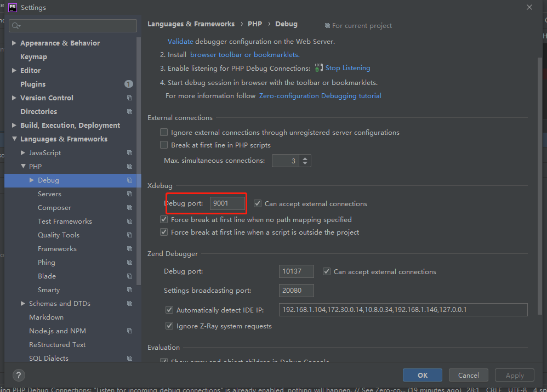The height and width of the screenshot is (392, 547).
Task: Toggle Automatically detect IDE IP checkbox
Action: click(x=169, y=310)
